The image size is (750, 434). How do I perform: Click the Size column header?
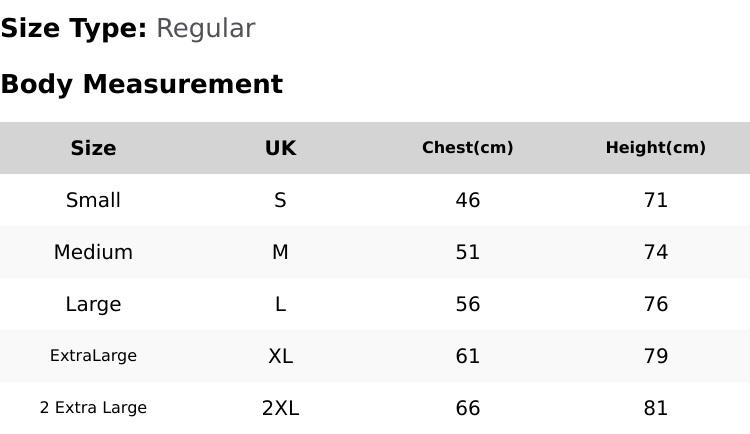pos(93,148)
